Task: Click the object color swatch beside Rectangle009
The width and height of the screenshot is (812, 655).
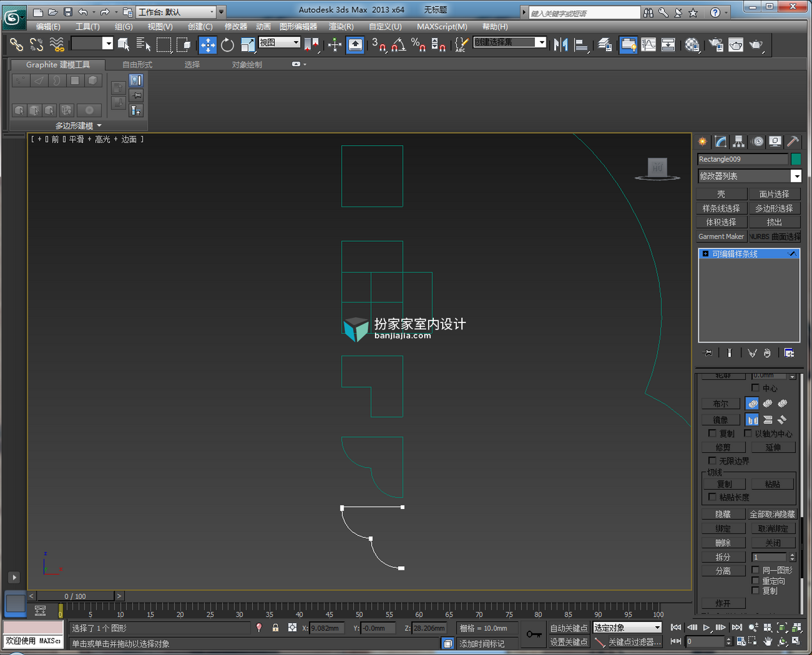Action: pos(796,159)
